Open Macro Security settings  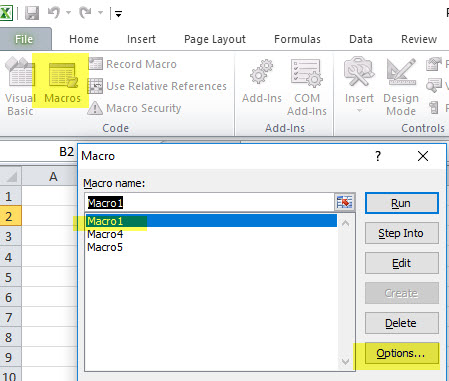pyautogui.click(x=134, y=108)
